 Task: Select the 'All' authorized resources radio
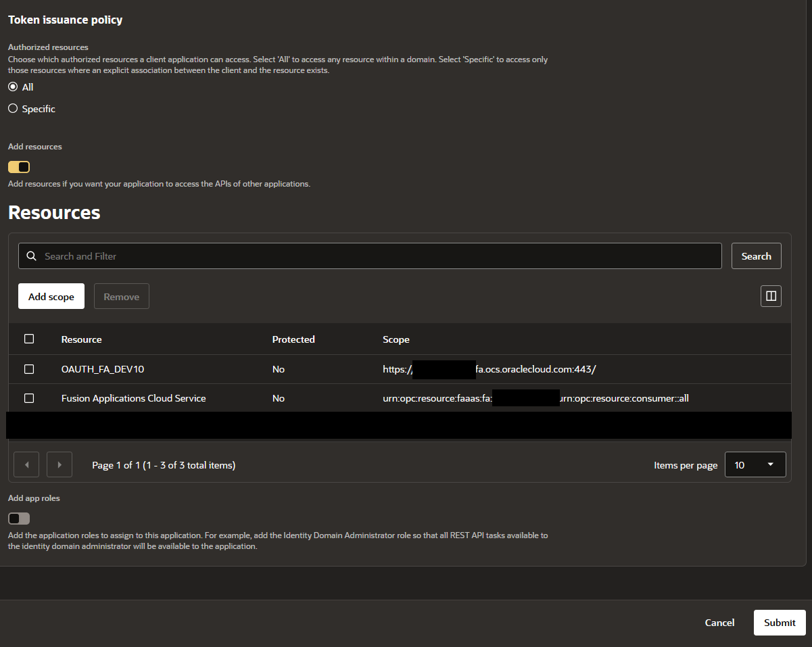point(13,87)
